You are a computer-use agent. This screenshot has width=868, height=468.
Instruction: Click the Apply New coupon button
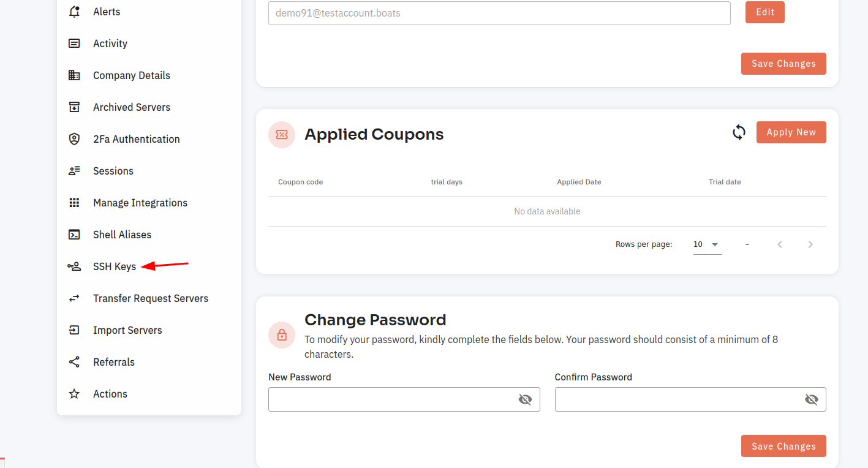[791, 132]
